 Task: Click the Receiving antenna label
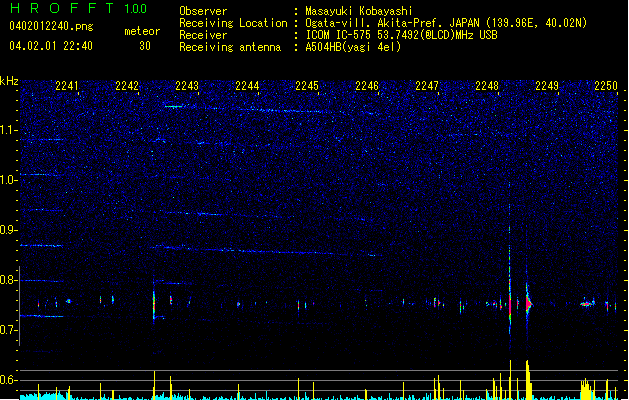coord(230,47)
